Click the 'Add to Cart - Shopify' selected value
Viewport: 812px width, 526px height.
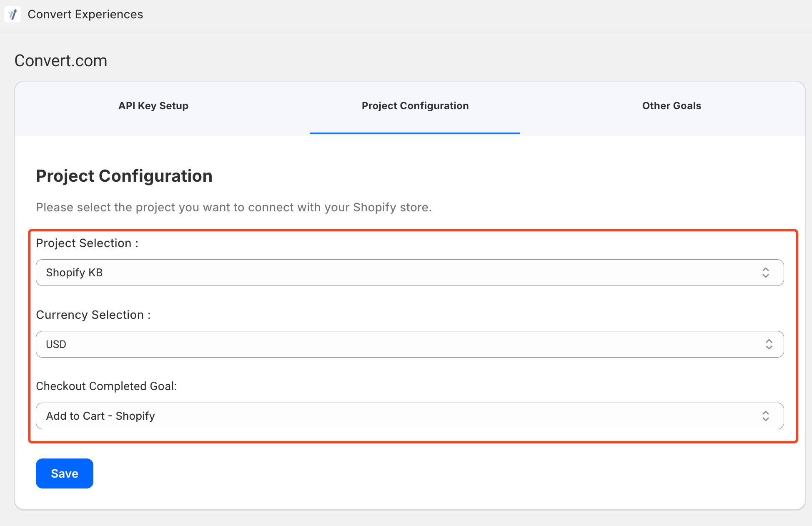(100, 416)
